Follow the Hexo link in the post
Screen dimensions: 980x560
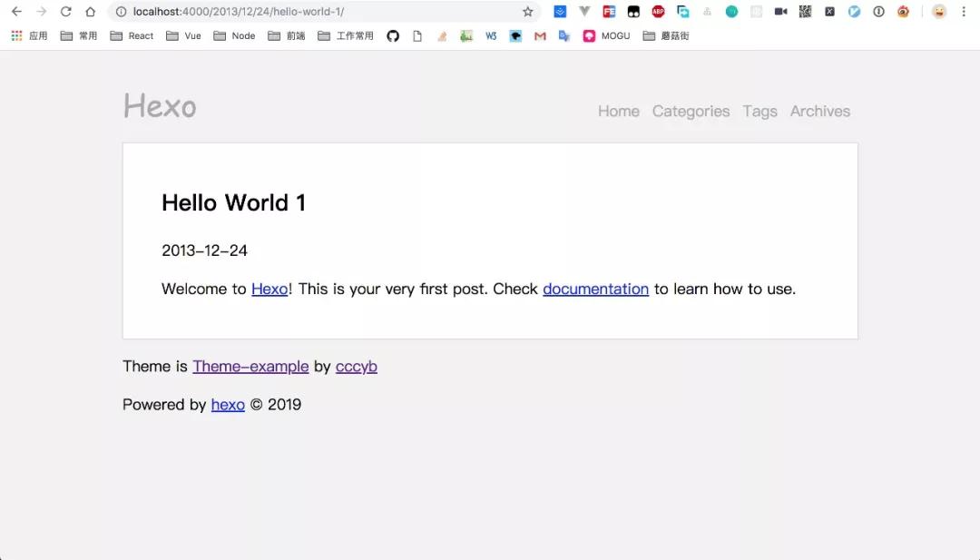tap(269, 289)
